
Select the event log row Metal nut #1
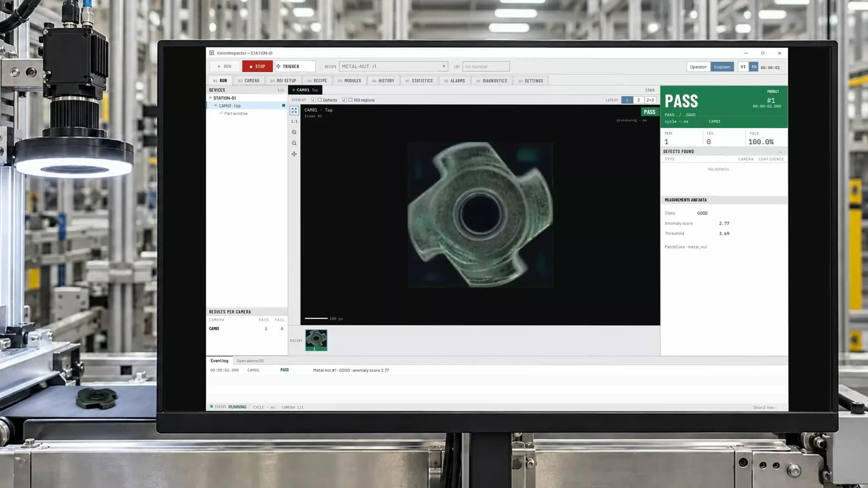coord(496,370)
